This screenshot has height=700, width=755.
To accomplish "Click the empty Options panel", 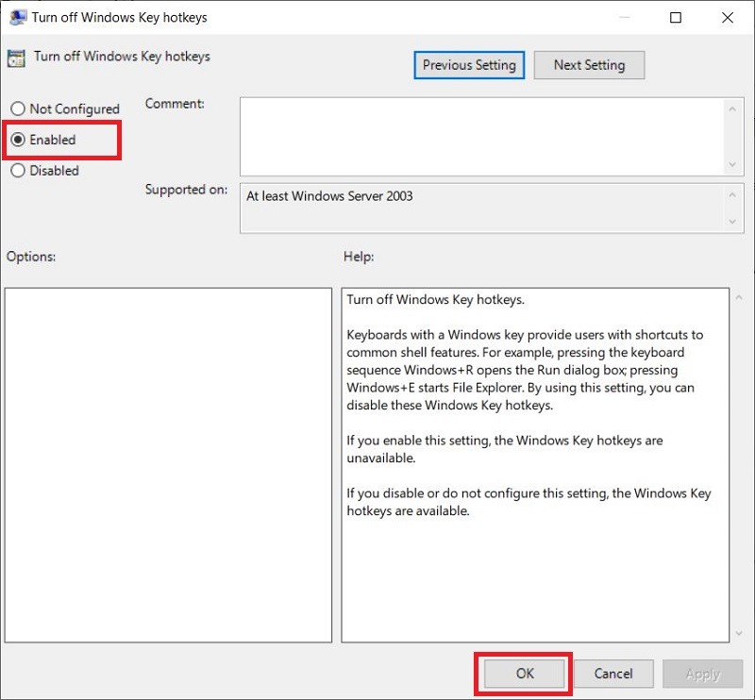I will (x=168, y=462).
